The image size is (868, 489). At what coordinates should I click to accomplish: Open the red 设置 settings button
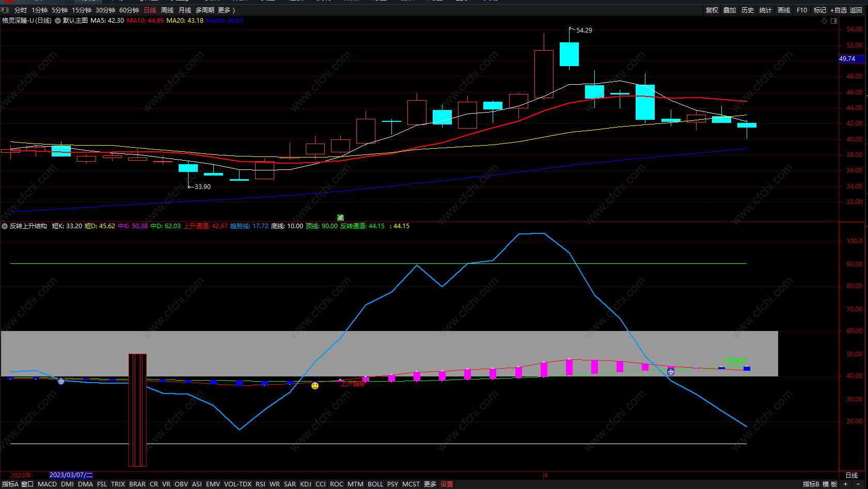[447, 484]
